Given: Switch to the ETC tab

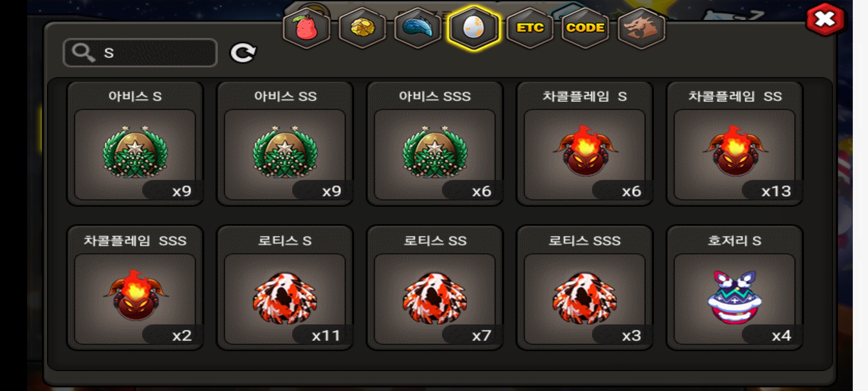Looking at the screenshot, I should [x=530, y=28].
